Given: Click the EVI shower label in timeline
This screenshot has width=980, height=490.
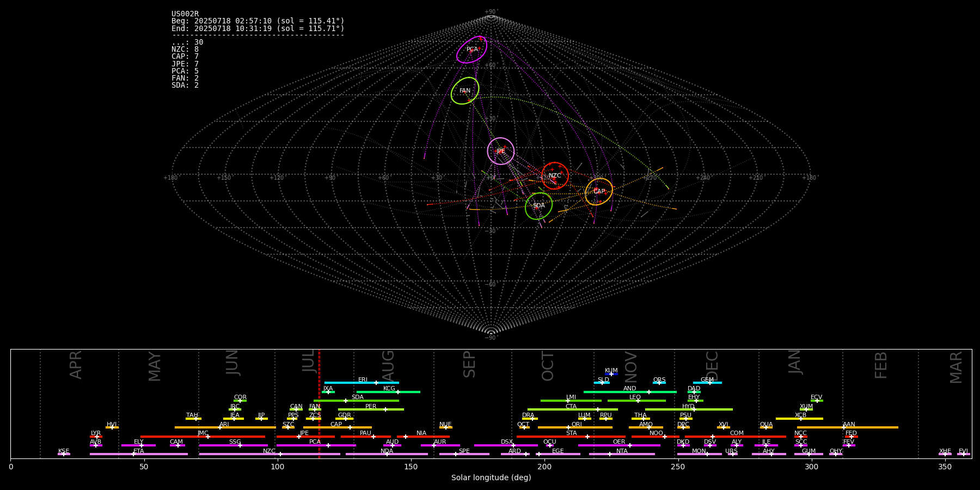Looking at the screenshot, I should coord(963,451).
